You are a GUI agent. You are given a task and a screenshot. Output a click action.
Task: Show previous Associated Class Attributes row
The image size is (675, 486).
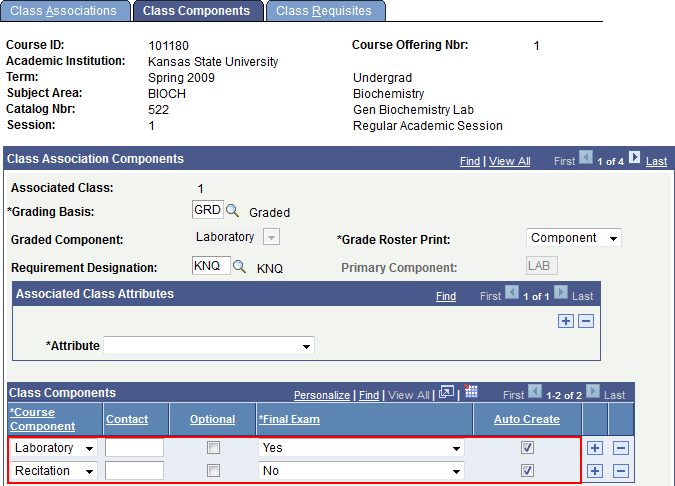[512, 293]
